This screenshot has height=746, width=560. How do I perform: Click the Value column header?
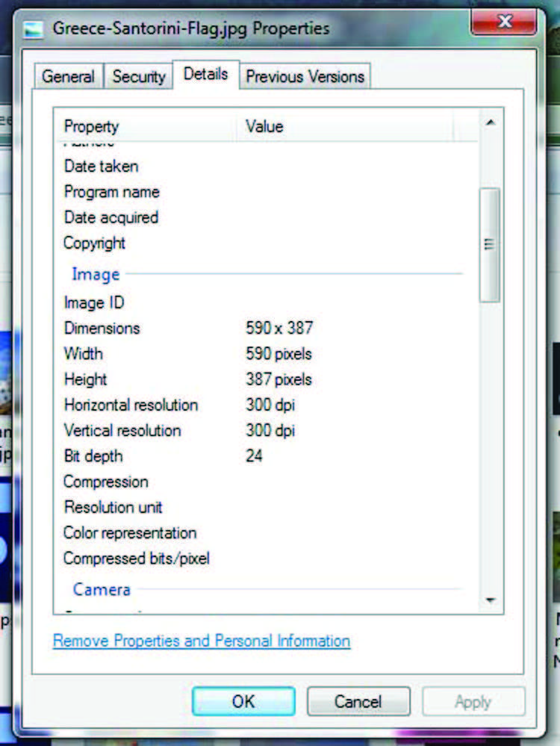tap(345, 126)
